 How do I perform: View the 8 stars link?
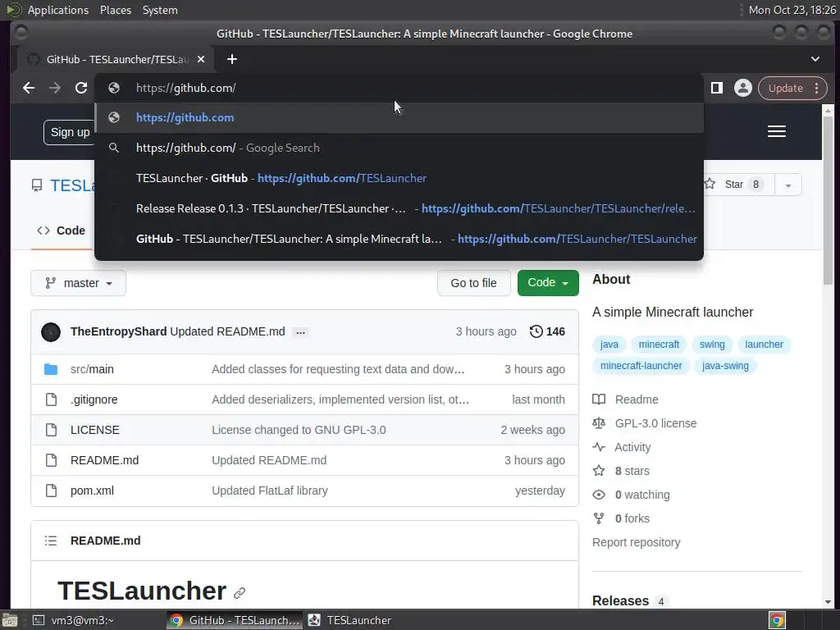pyautogui.click(x=632, y=471)
